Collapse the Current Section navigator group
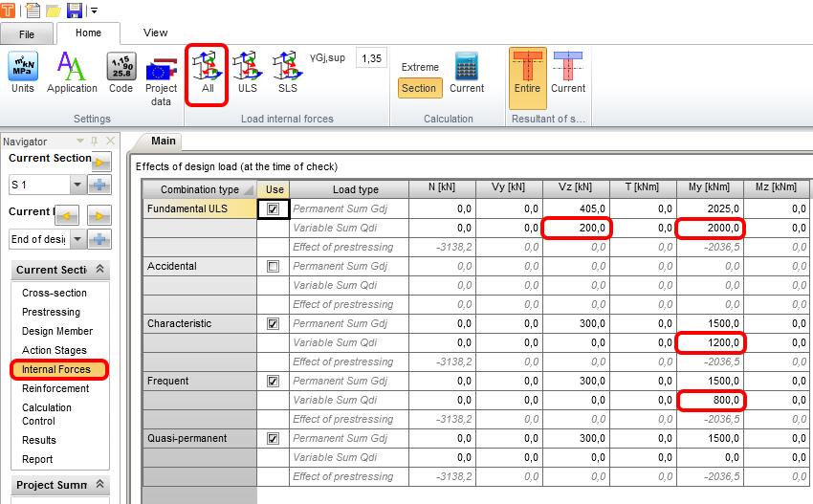813x504 pixels. click(x=100, y=270)
